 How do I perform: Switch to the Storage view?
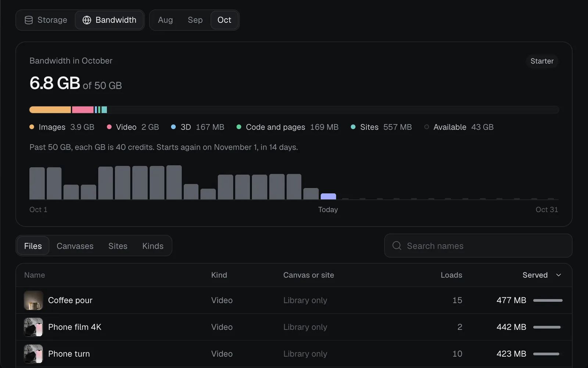[46, 20]
